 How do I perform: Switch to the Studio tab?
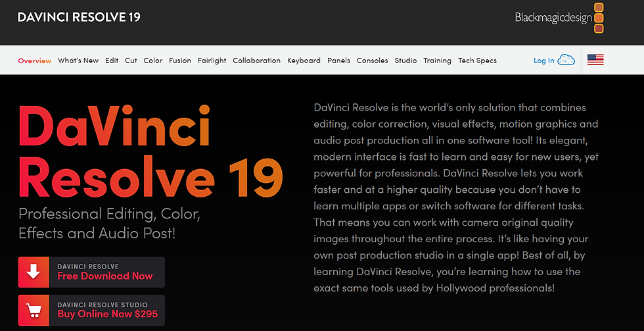(406, 61)
